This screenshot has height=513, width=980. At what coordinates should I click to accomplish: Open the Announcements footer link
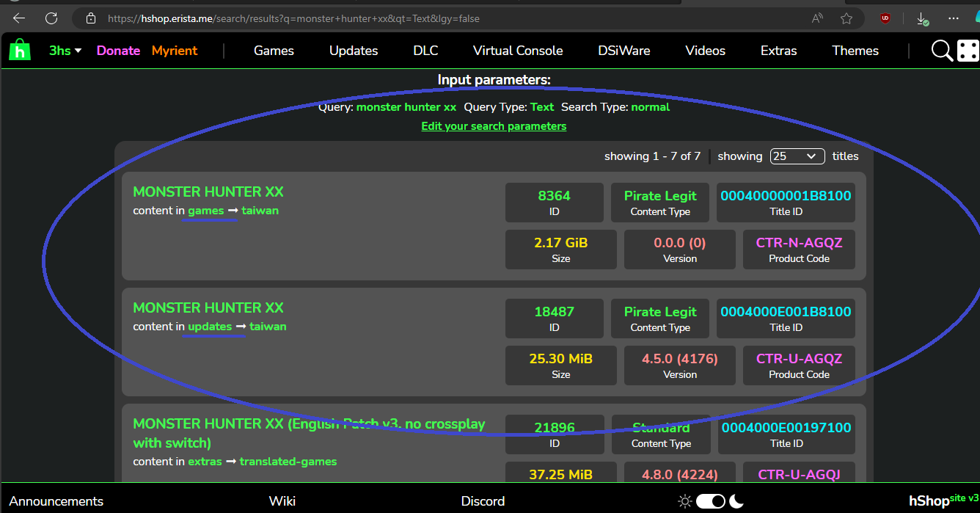pos(56,501)
